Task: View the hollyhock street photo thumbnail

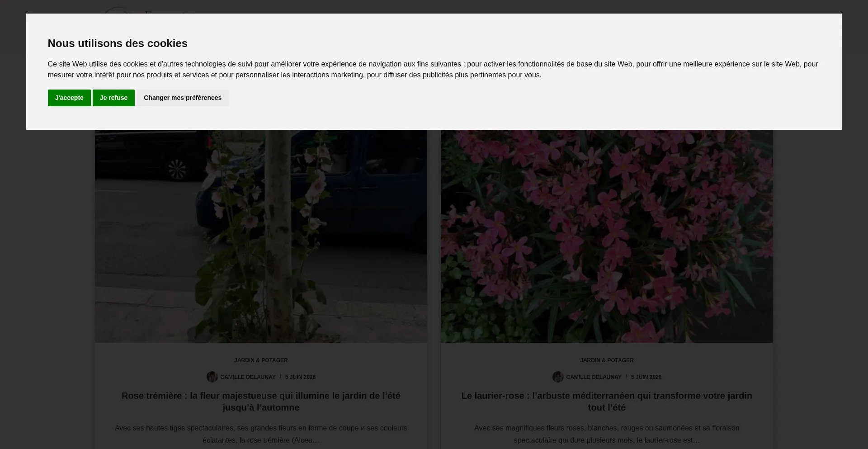Action: click(x=261, y=236)
